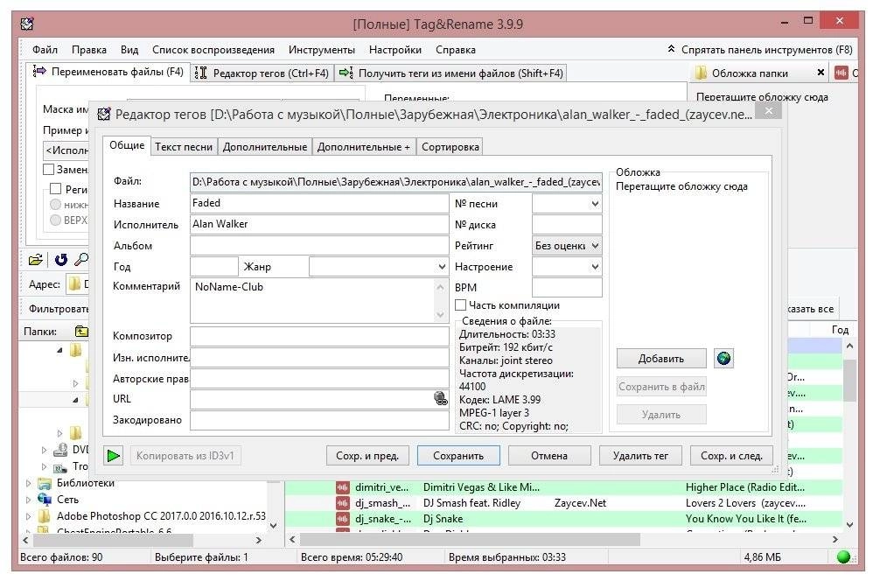Expand the Сеть tree node
Viewport: 880px width, 588px height.
coord(29,500)
